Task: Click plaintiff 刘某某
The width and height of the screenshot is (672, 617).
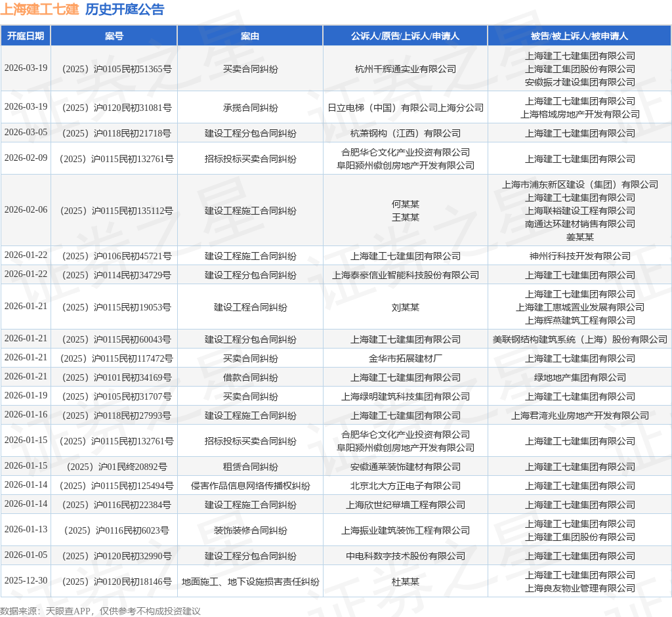Action: [x=406, y=307]
